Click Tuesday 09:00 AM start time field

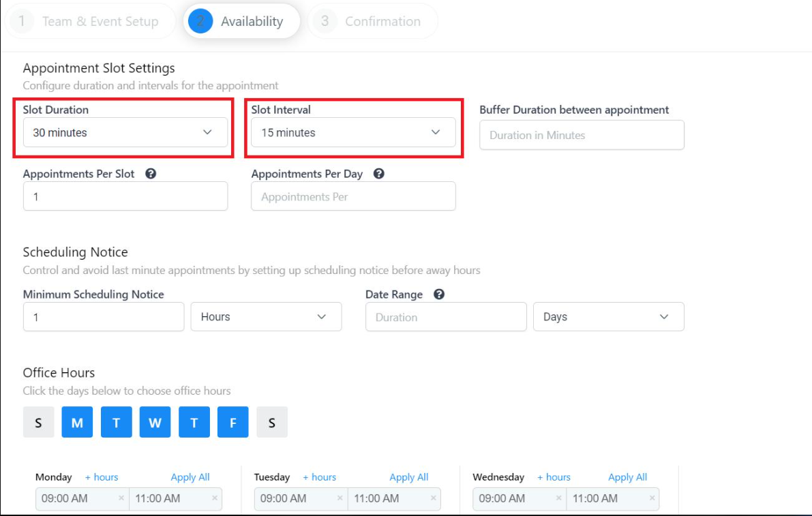pos(301,499)
